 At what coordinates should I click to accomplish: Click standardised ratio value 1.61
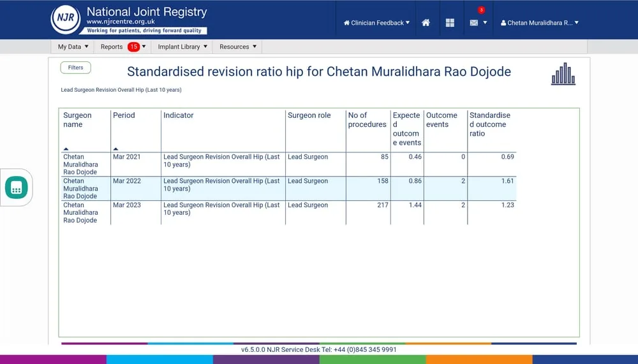pyautogui.click(x=507, y=180)
